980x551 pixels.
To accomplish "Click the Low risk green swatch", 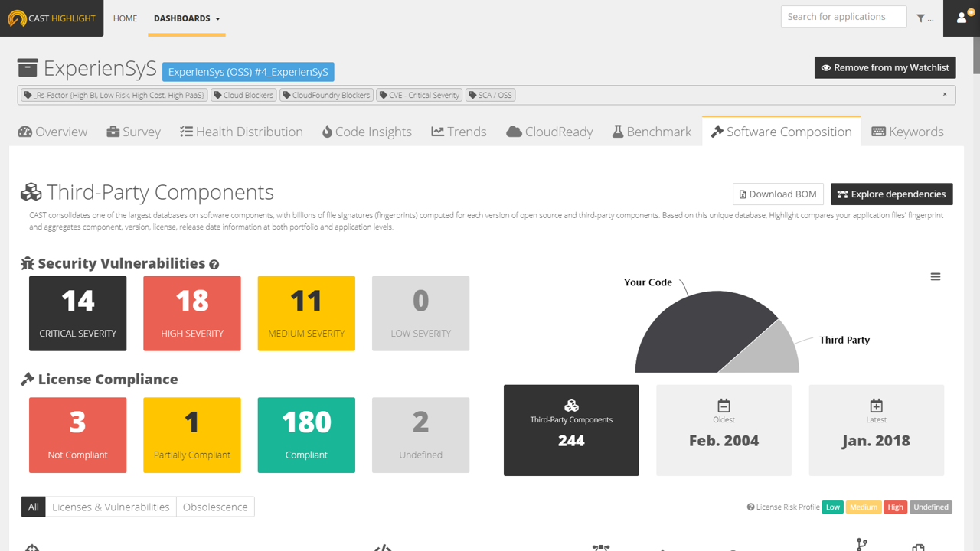I will click(832, 507).
